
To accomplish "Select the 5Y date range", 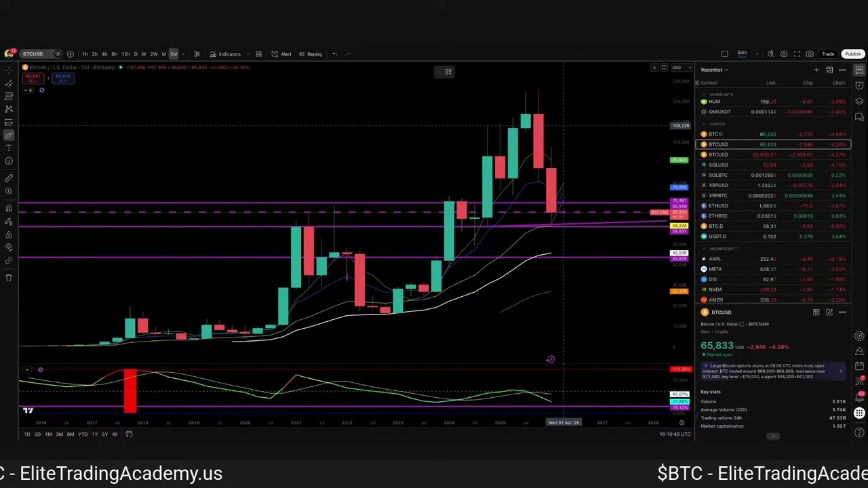I will pos(104,434).
